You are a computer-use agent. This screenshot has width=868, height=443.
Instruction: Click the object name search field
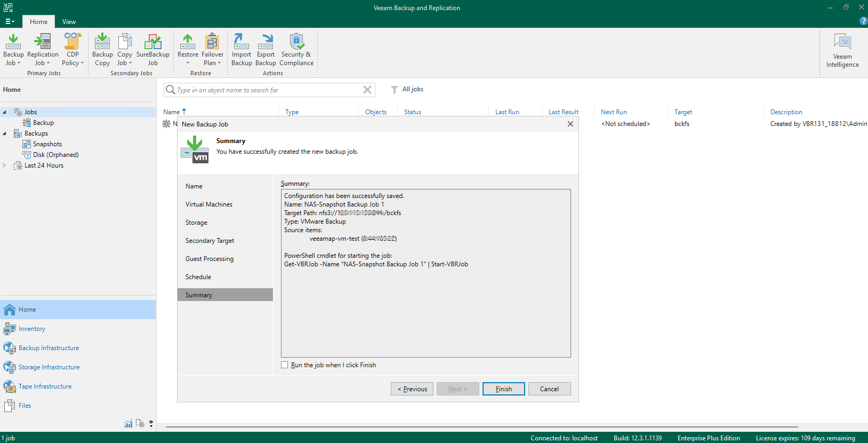click(x=269, y=90)
